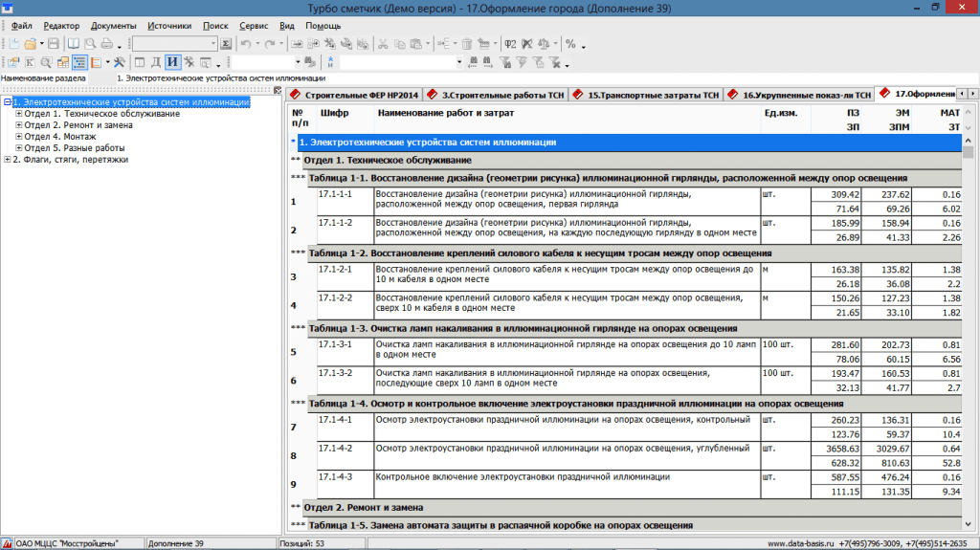
Task: Toggle the highlighted 'И' toolbar button
Action: pos(172,62)
